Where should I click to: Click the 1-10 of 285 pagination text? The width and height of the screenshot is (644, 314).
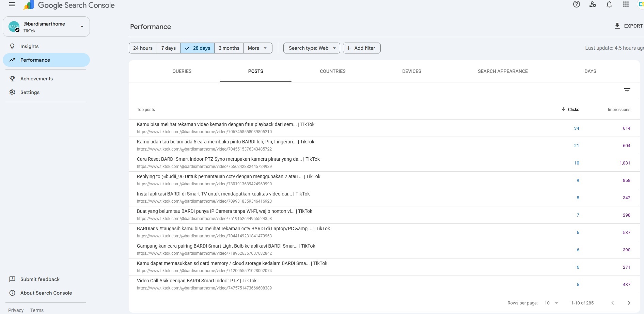582,303
